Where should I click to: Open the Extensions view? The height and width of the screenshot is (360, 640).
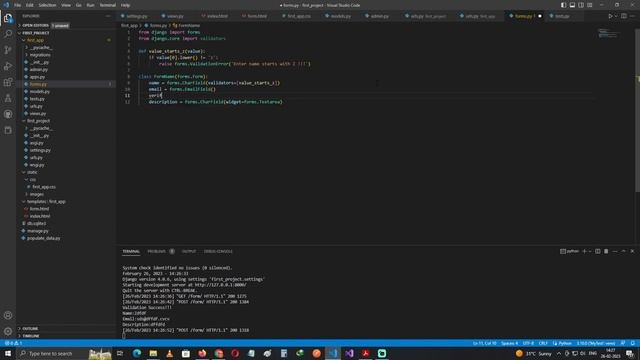[8, 82]
